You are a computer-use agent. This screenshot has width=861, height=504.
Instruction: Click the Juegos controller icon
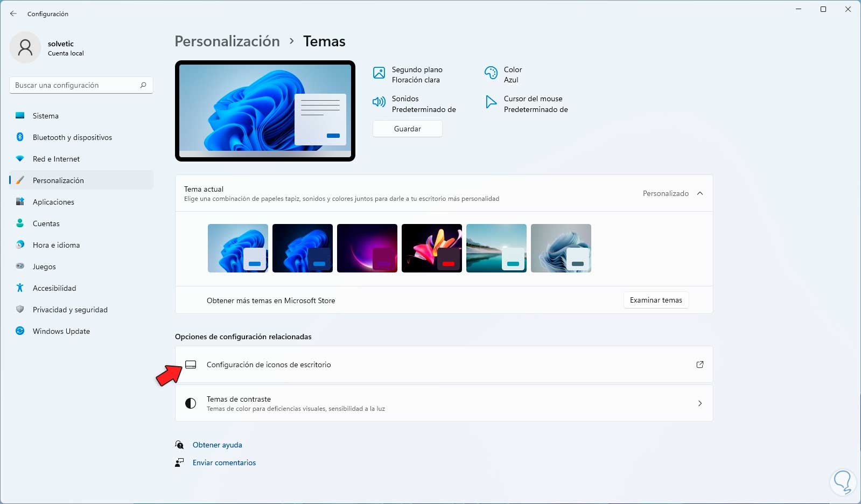pyautogui.click(x=20, y=266)
